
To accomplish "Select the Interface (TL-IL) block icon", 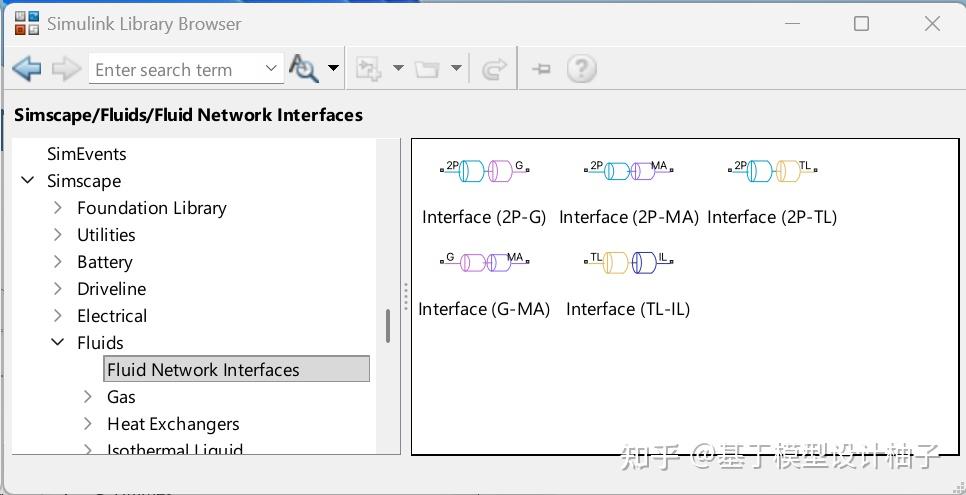I will (x=628, y=261).
